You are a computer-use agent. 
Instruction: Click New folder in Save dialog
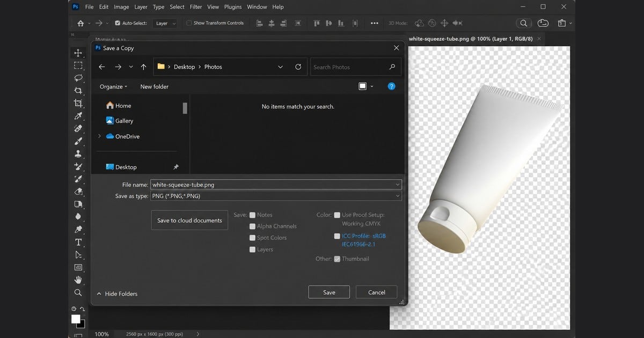point(155,86)
